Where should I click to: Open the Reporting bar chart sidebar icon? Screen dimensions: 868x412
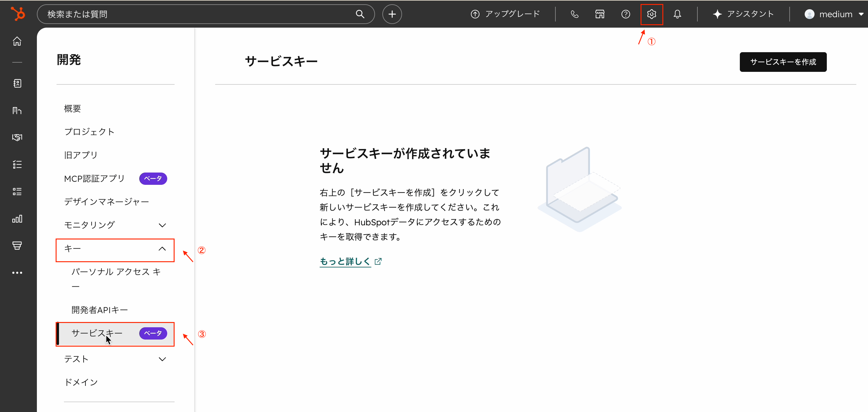(17, 219)
